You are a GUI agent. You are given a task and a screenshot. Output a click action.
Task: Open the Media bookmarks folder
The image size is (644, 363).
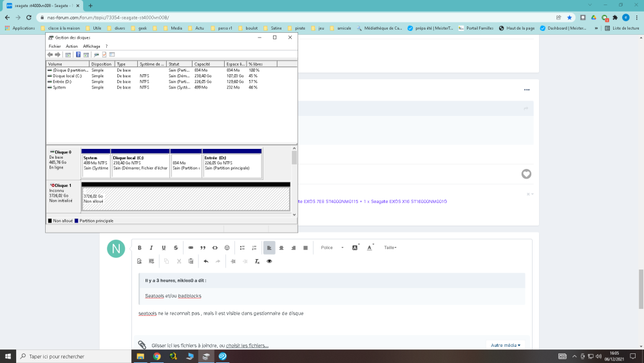[173, 28]
